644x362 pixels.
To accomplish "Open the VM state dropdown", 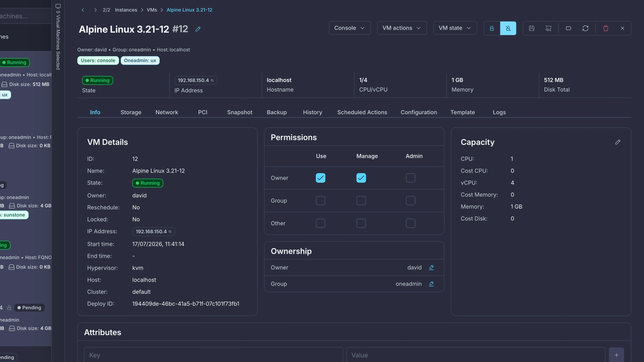I will point(455,28).
